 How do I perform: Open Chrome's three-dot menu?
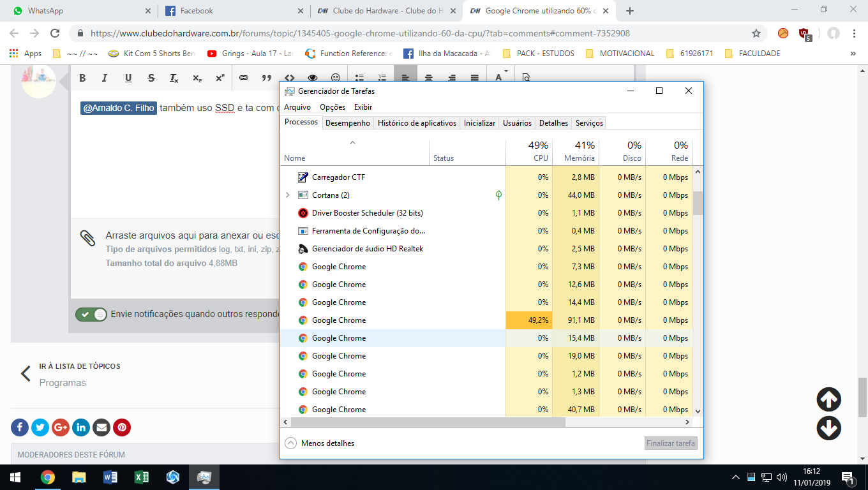(x=855, y=33)
